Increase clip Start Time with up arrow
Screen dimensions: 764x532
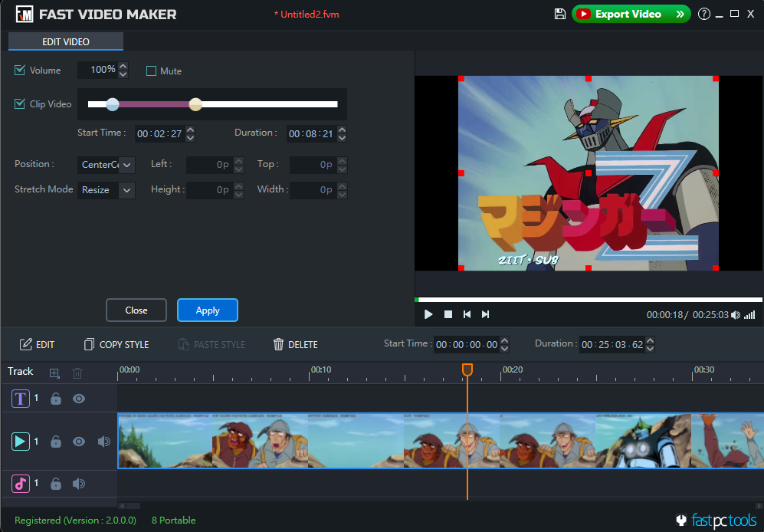[191, 130]
